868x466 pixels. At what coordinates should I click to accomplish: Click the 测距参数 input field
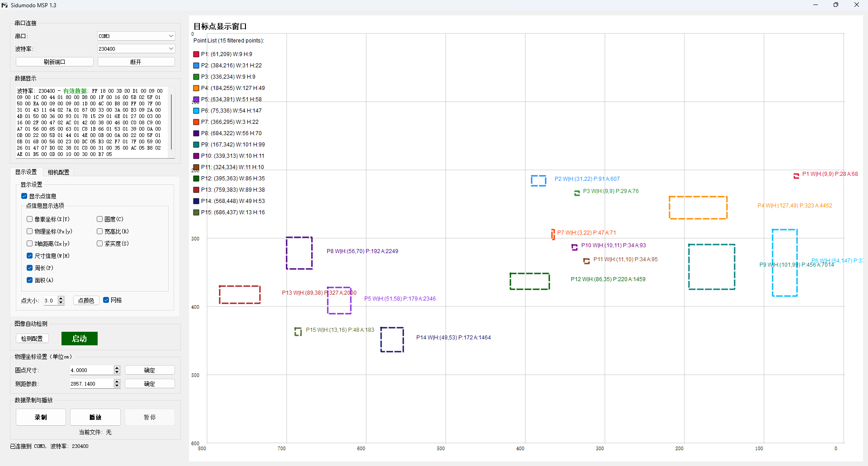(x=91, y=384)
